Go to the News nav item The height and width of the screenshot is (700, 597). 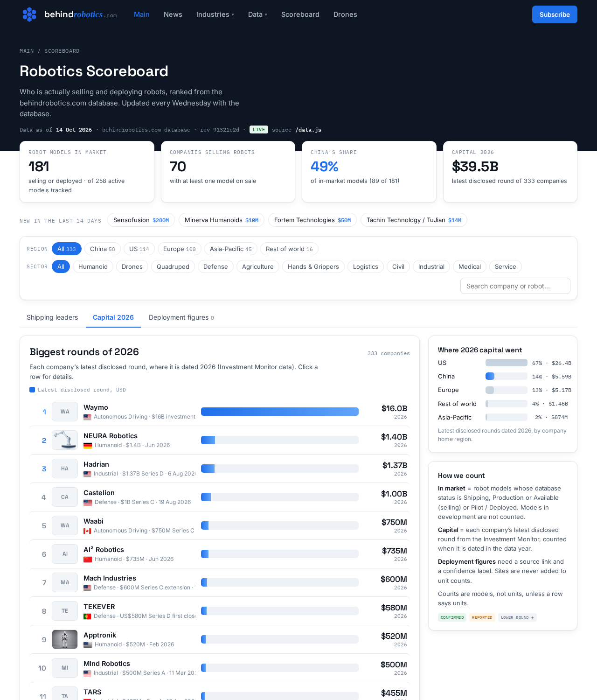(x=173, y=14)
